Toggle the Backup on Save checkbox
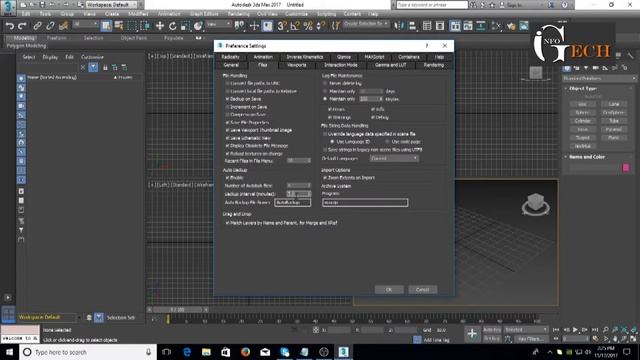640x360 pixels. click(x=227, y=99)
